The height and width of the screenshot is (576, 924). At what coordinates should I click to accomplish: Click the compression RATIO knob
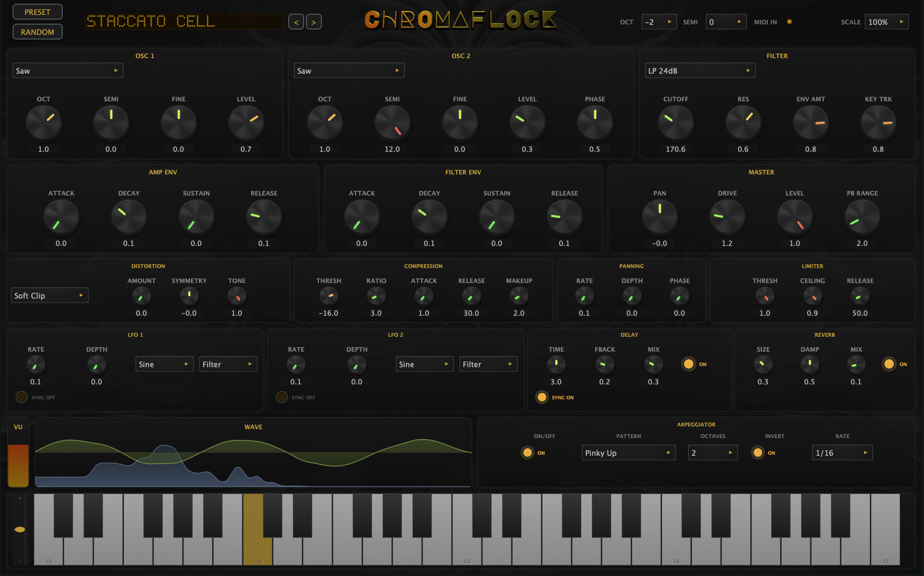click(376, 296)
